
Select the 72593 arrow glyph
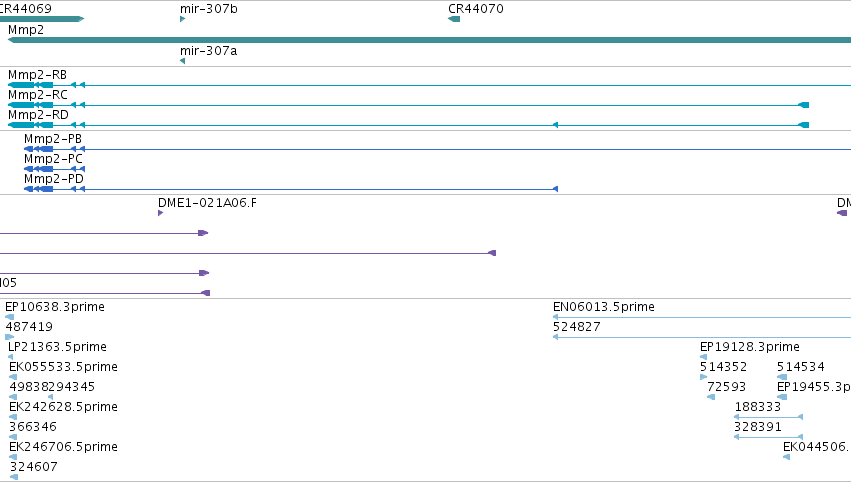click(711, 397)
